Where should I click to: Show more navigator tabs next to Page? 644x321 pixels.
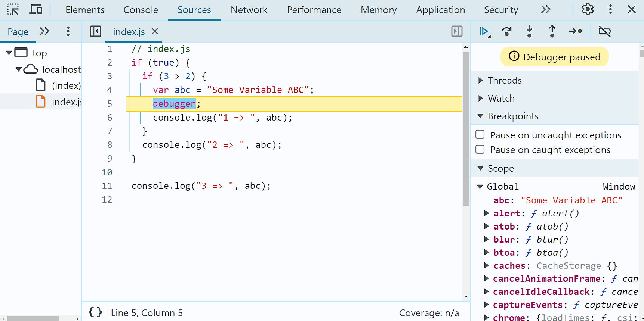(44, 31)
